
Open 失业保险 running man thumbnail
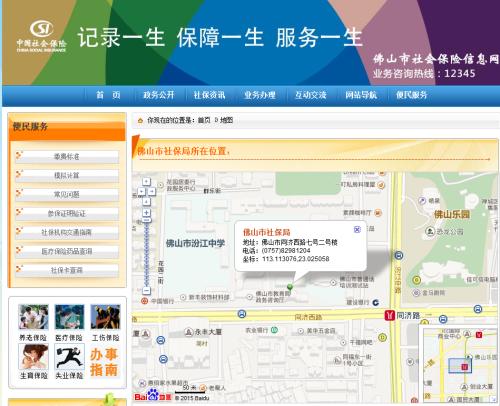(69, 357)
